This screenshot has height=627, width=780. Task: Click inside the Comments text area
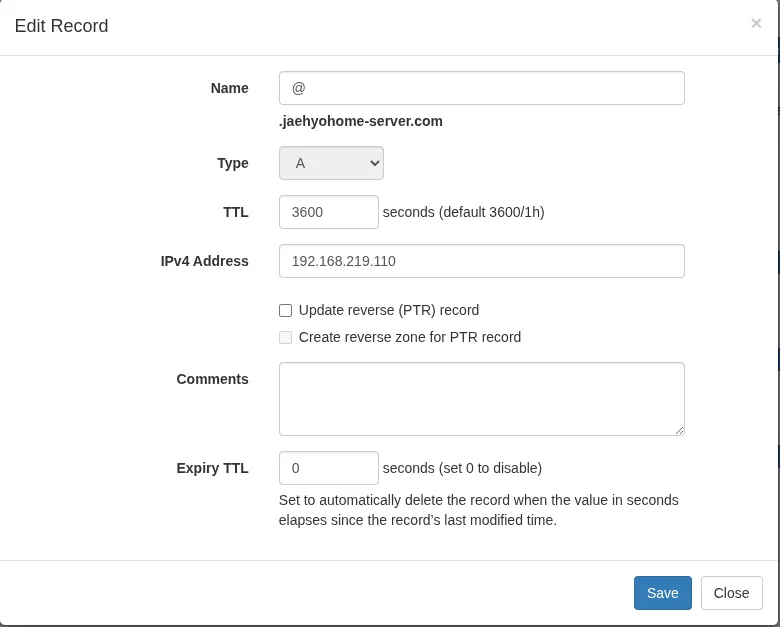click(x=482, y=399)
